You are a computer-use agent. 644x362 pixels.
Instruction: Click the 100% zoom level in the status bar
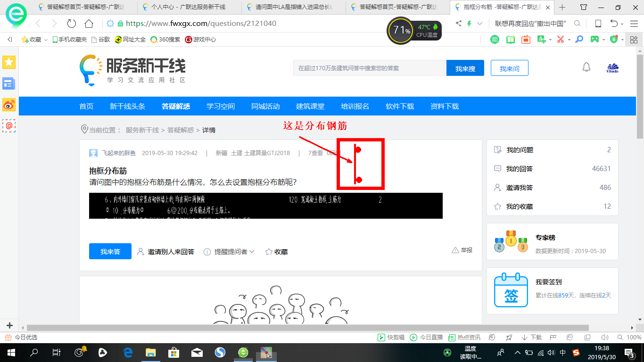(x=634, y=337)
